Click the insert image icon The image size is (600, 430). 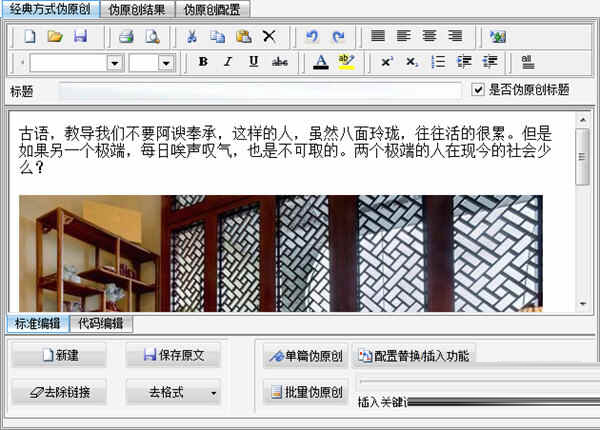tap(497, 37)
